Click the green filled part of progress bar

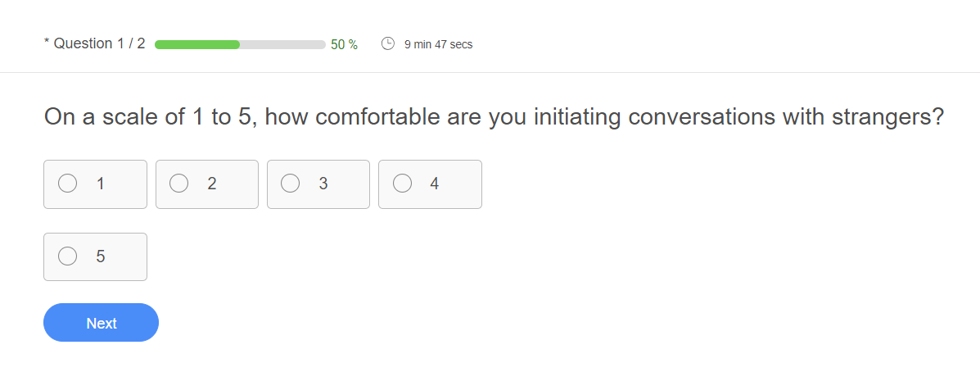196,44
